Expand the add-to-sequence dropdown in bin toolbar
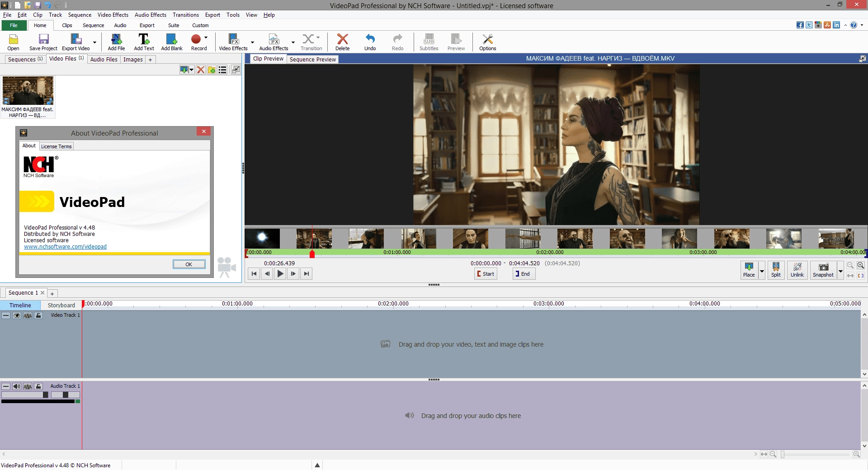This screenshot has width=868, height=470. [192, 70]
